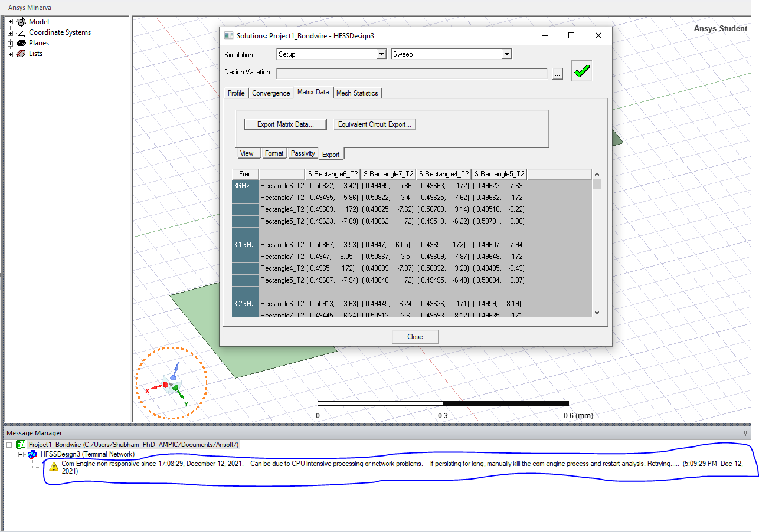The height and width of the screenshot is (532, 759).
Task: Switch to the Format sub-tab
Action: coord(274,153)
